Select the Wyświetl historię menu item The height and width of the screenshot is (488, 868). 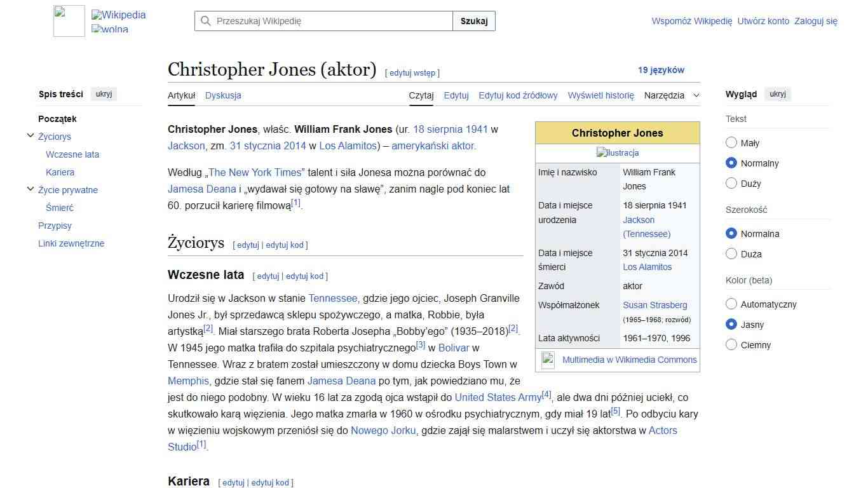tap(600, 95)
